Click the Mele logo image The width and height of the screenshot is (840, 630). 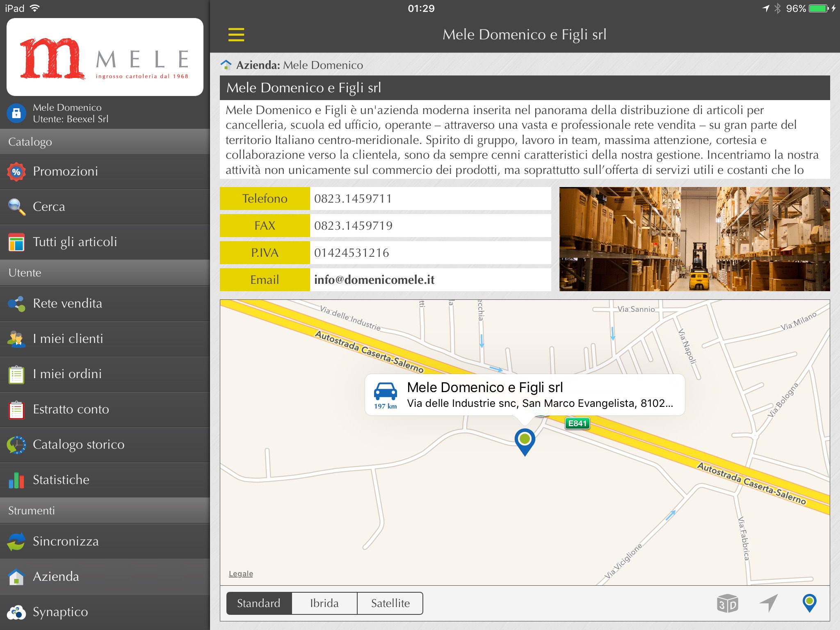(105, 57)
